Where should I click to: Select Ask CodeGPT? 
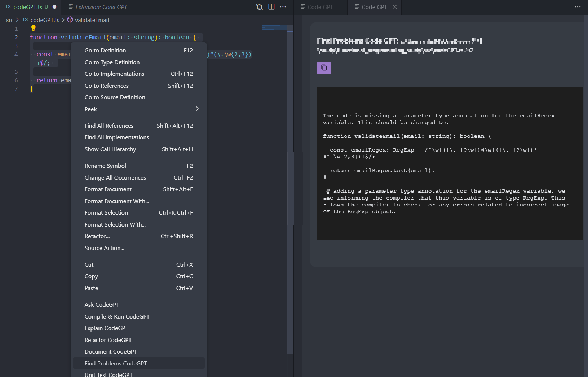139,305
